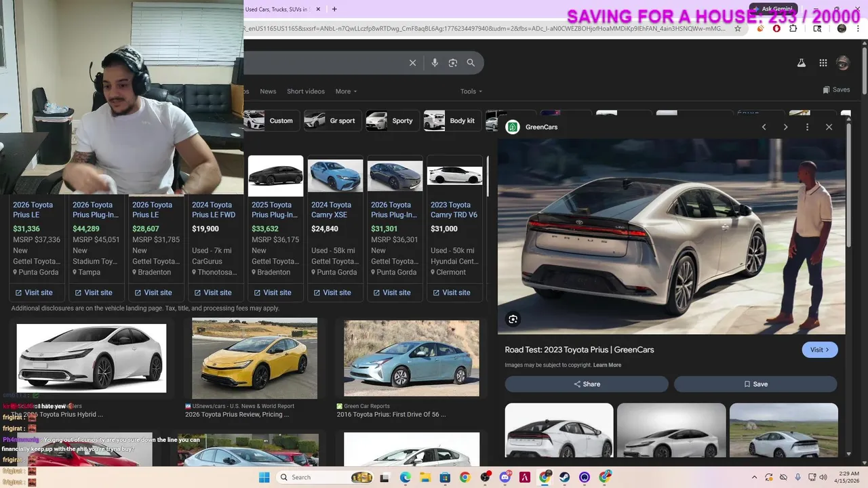The width and height of the screenshot is (868, 488).
Task: Open the 2025 Prius Plug-In black car thumbnail
Action: point(275,176)
